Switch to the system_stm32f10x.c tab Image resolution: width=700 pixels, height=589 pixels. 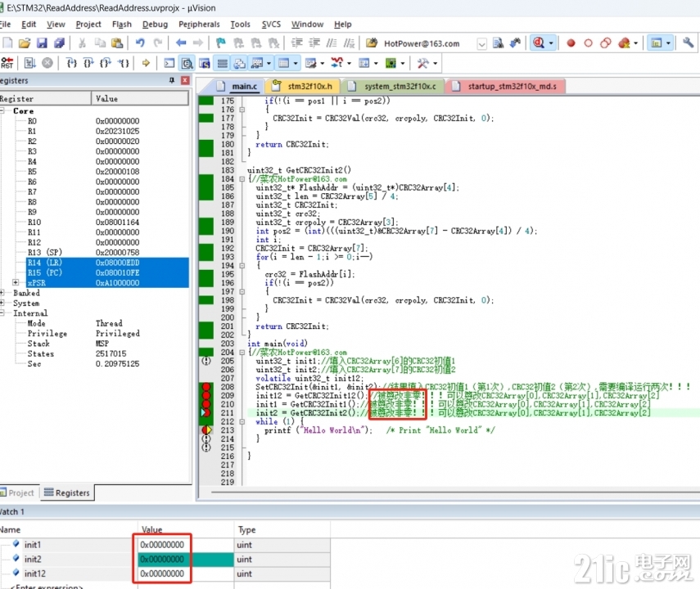coord(392,86)
